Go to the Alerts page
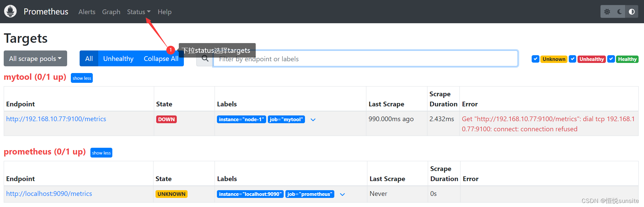 click(87, 12)
